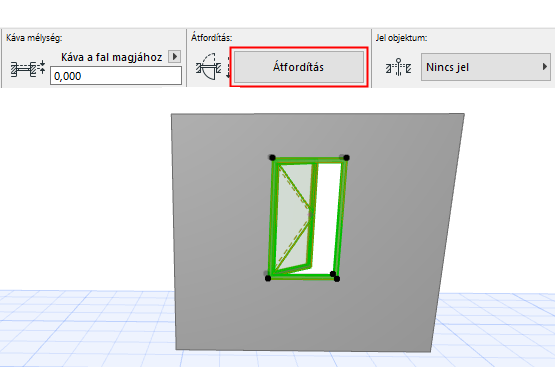555x367 pixels.
Task: Click the bottom-left hotspot of the window
Action: 268,279
